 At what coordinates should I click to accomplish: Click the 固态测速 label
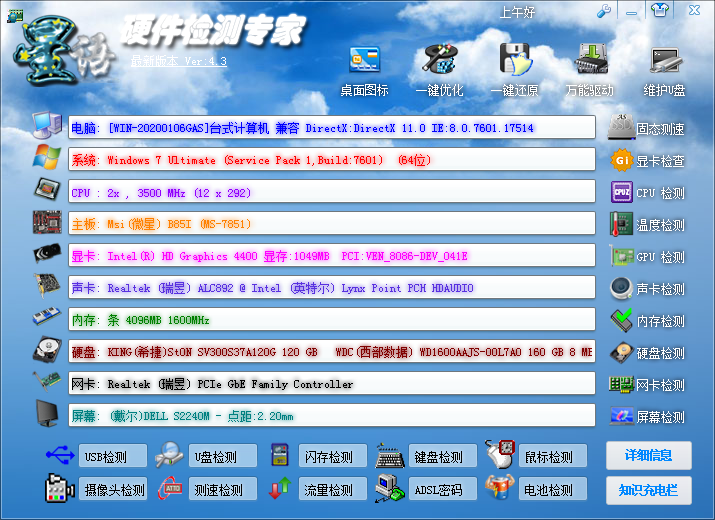coord(660,129)
